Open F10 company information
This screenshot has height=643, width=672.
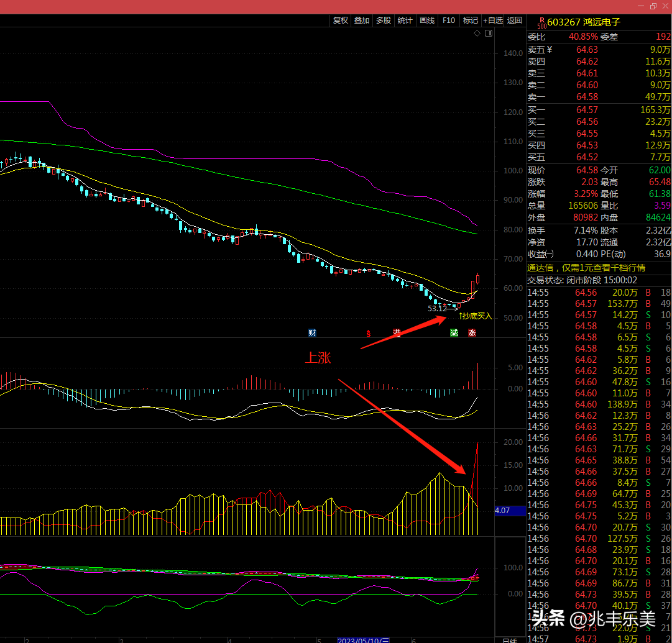[449, 21]
